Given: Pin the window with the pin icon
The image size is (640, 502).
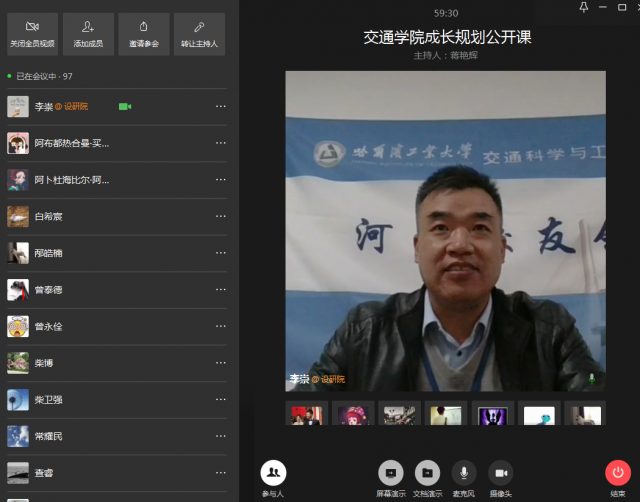Looking at the screenshot, I should (584, 7).
